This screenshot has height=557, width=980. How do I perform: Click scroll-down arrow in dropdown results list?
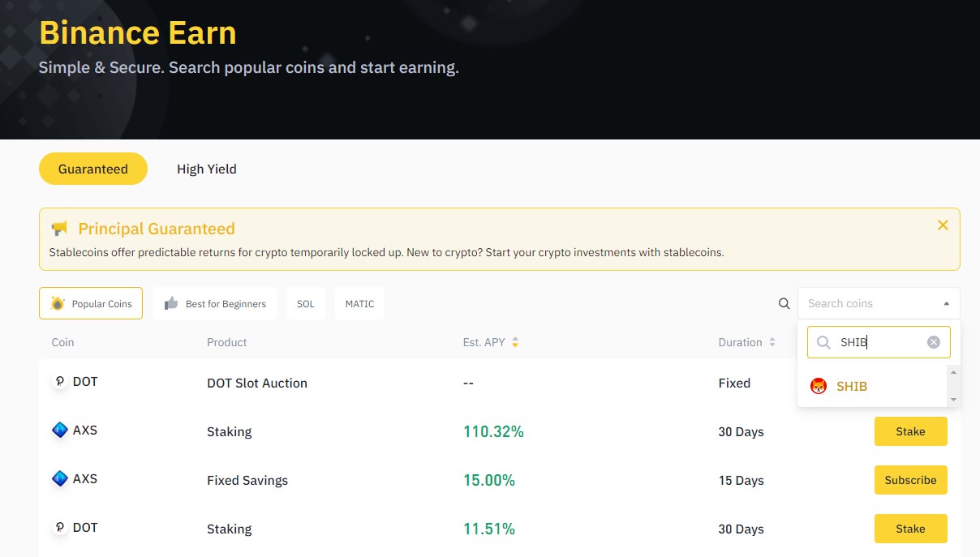point(953,400)
